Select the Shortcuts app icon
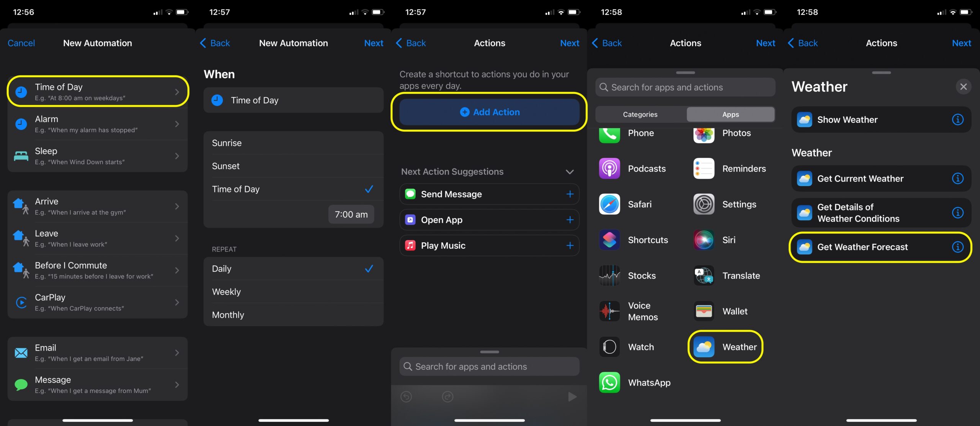The image size is (980, 426). (x=609, y=239)
